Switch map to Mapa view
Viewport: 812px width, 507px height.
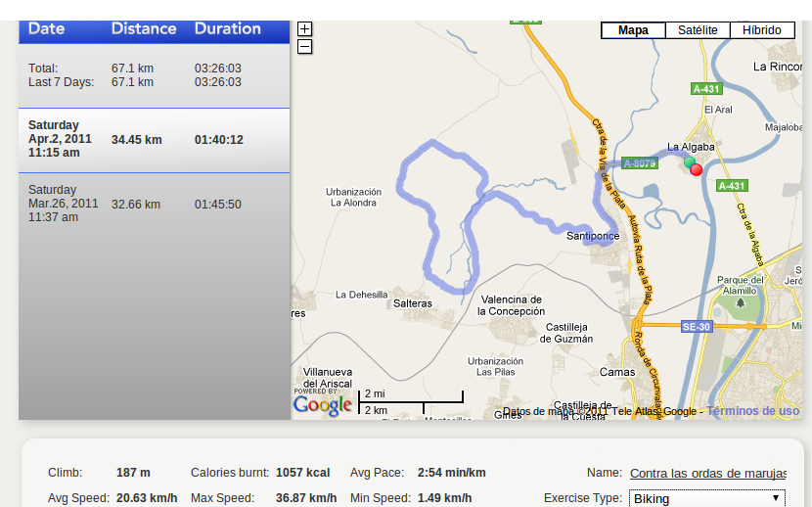coord(633,30)
